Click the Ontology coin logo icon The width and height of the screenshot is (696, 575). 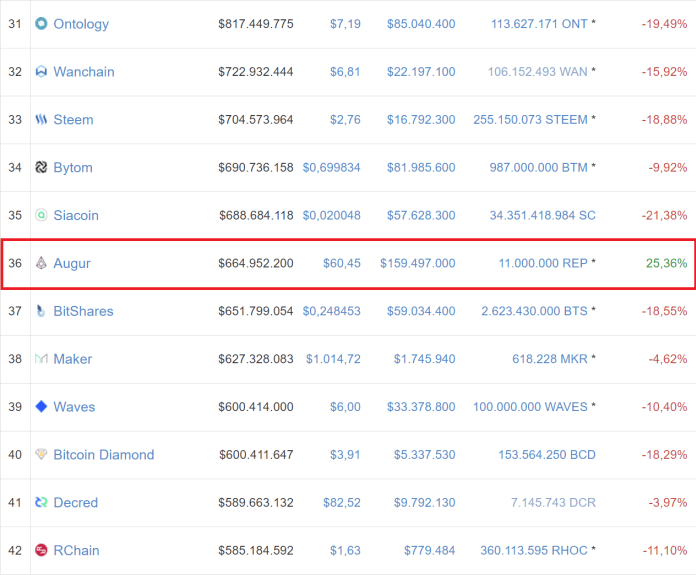(41, 24)
